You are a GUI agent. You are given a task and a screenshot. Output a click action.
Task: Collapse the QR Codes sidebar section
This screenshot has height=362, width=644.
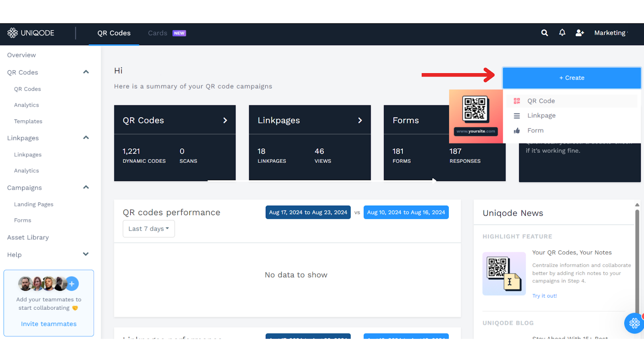point(86,72)
